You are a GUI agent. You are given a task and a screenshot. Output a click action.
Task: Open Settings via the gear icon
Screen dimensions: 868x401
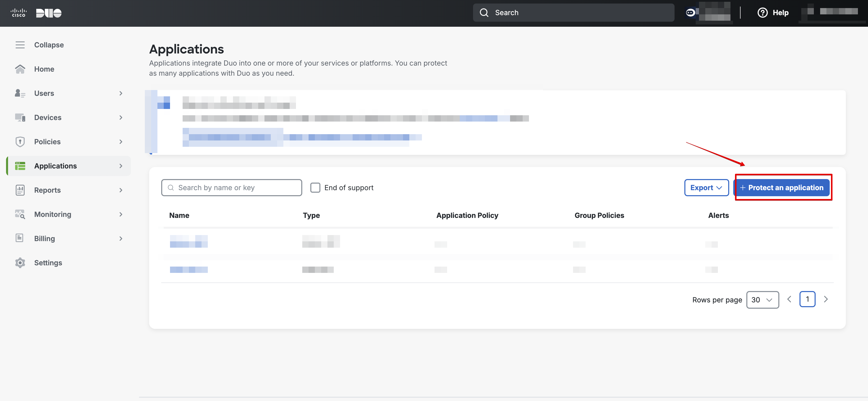coord(20,263)
